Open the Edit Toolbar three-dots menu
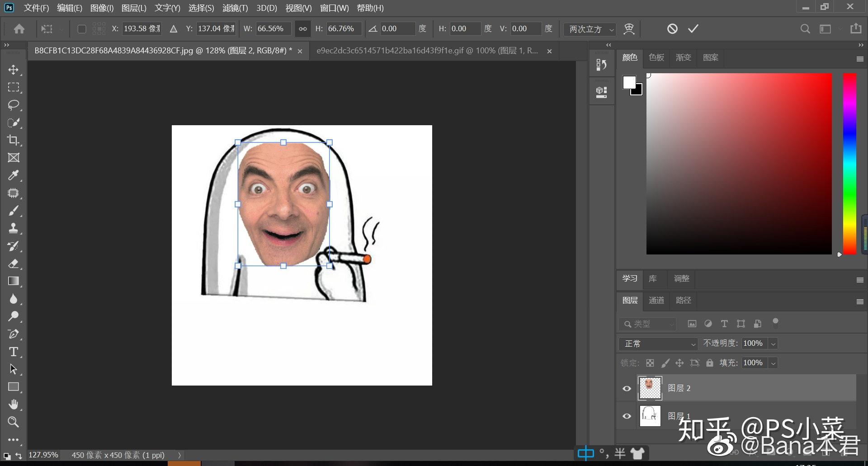The width and height of the screenshot is (868, 466). (14, 439)
